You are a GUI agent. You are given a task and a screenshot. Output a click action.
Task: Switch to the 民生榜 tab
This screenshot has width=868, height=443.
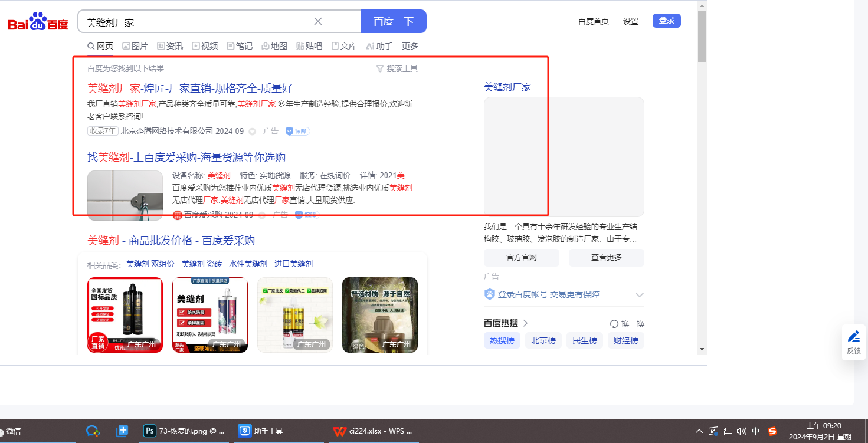pyautogui.click(x=585, y=340)
